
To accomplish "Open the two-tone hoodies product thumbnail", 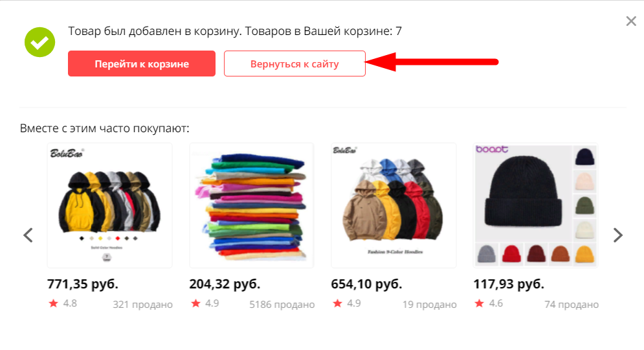I will [x=109, y=205].
